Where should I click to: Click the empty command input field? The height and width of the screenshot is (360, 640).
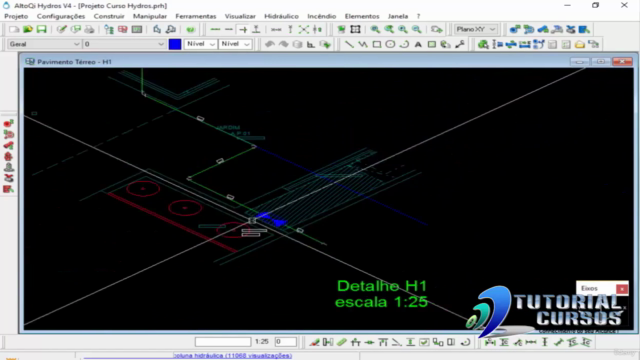coord(223,342)
